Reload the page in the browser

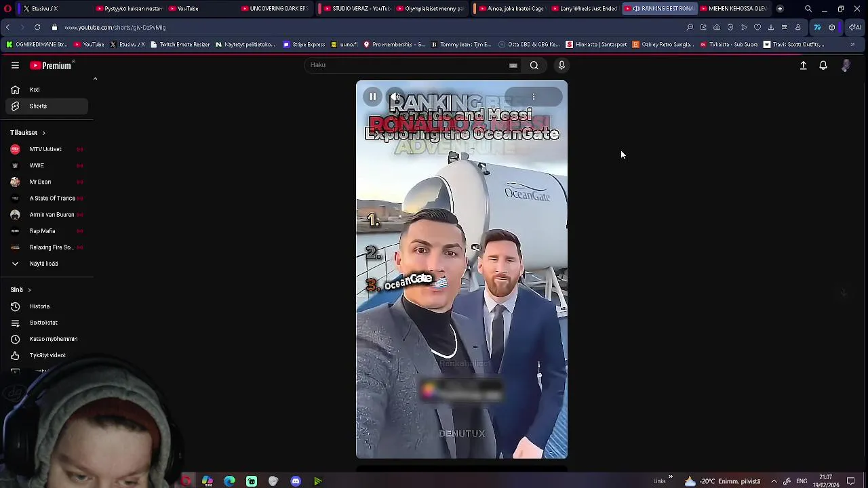37,27
